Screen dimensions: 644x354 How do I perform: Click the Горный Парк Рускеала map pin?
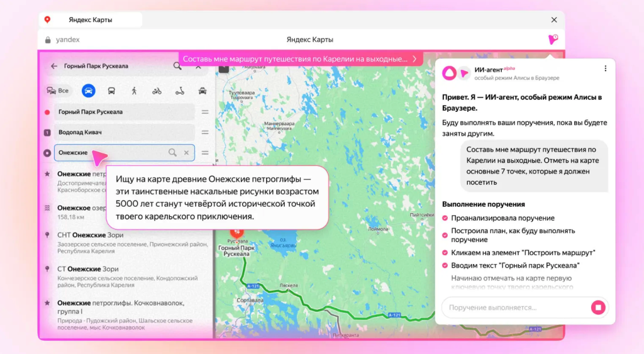(x=238, y=233)
